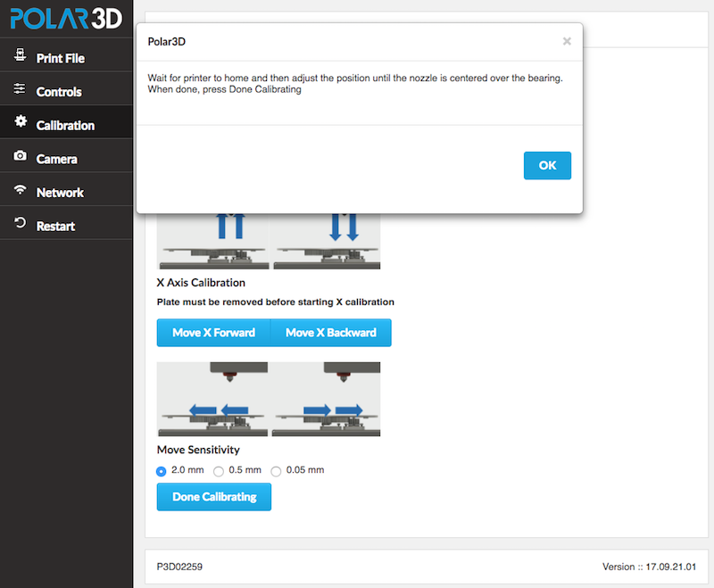714x588 pixels.
Task: Click the Done Calibrating button
Action: pyautogui.click(x=214, y=497)
